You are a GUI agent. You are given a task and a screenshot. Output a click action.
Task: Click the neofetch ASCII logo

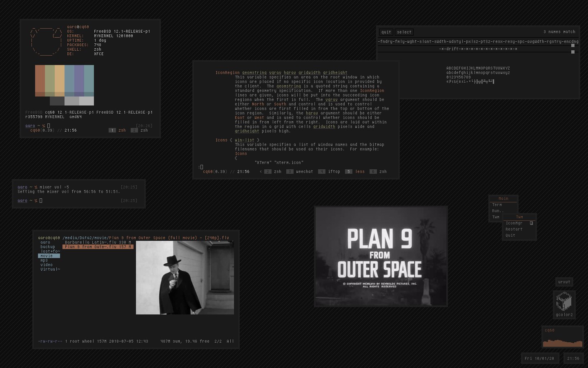coord(47,41)
